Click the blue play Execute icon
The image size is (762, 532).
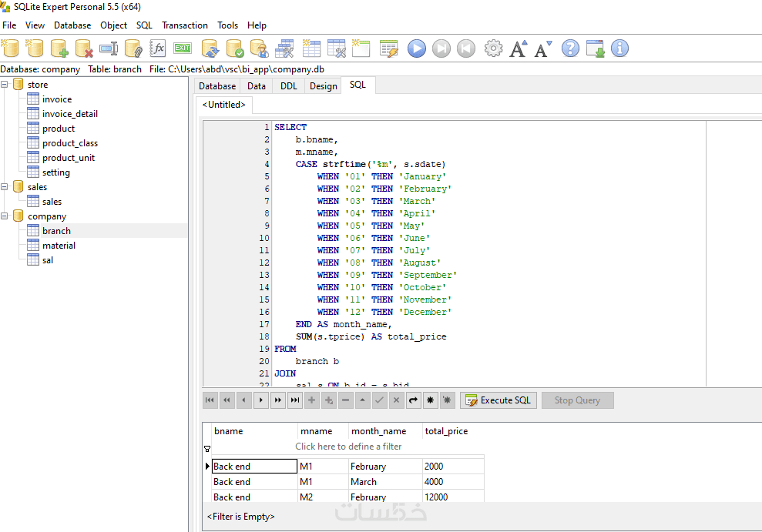(416, 49)
